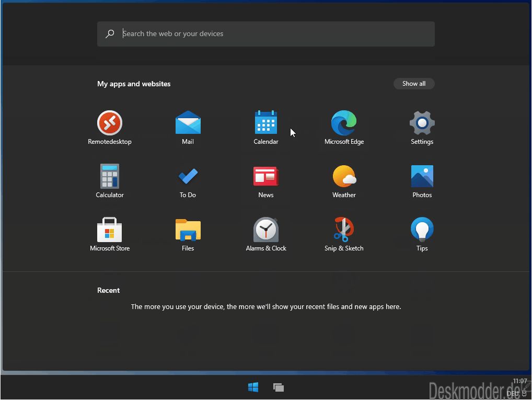Image resolution: width=532 pixels, height=400 pixels.
Task: Click the 11:07 clock on the taskbar
Action: coord(520,381)
